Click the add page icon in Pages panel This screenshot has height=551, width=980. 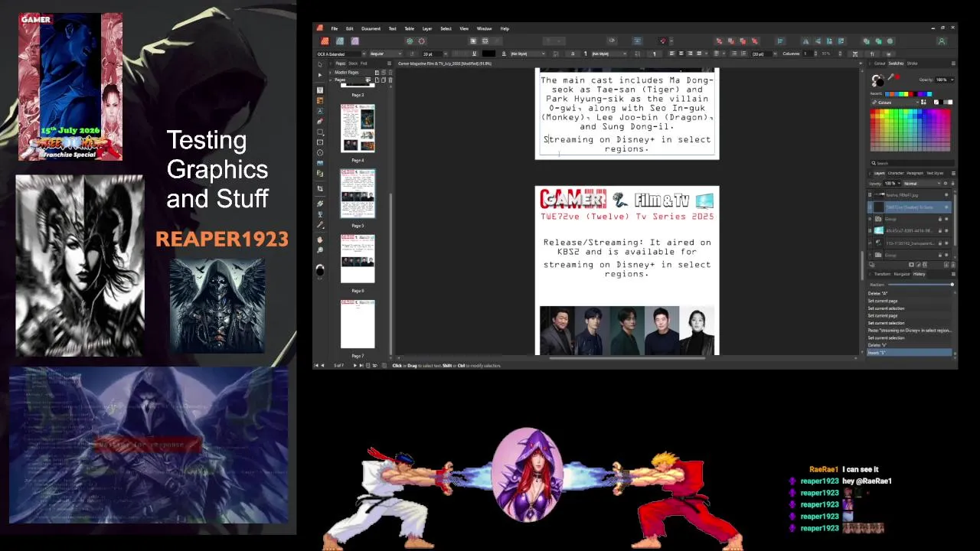[377, 80]
